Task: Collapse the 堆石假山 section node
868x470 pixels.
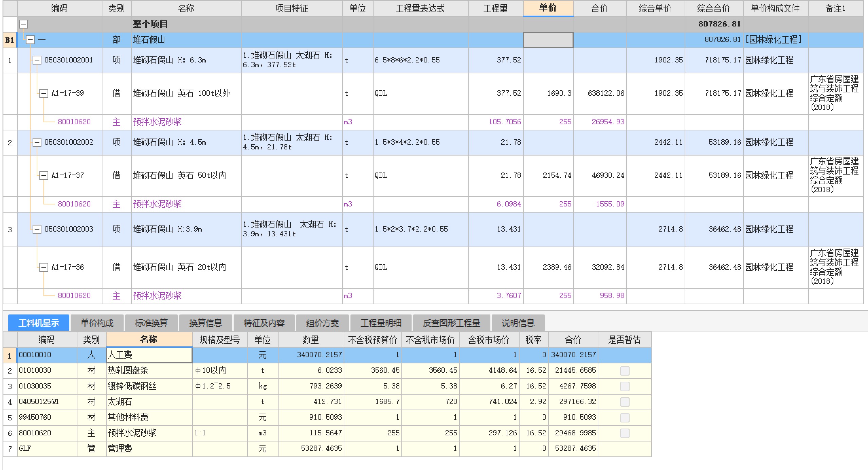Action: pos(30,40)
